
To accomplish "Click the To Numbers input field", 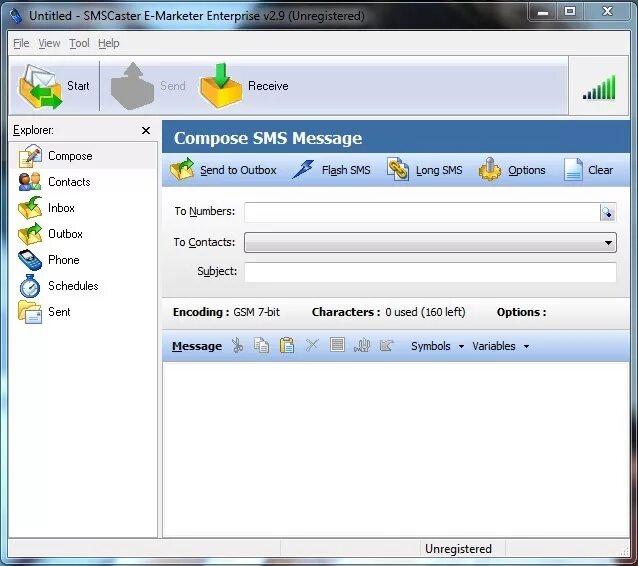I will coord(422,212).
